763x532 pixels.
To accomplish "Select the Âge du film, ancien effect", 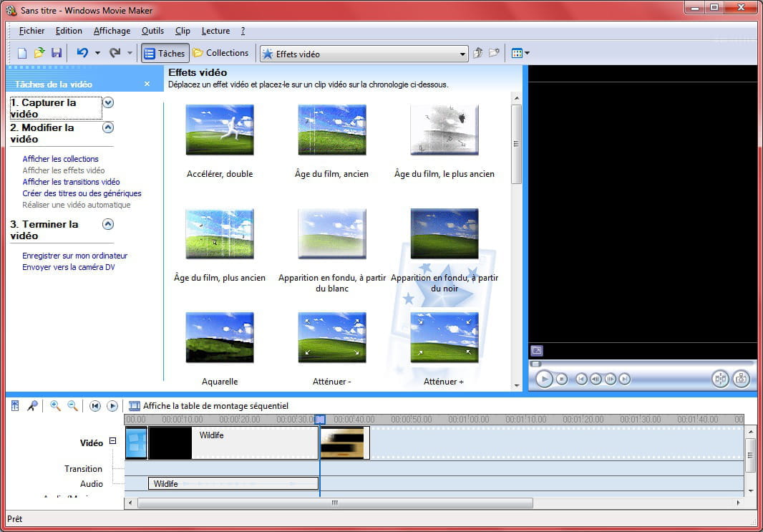I will 332,130.
